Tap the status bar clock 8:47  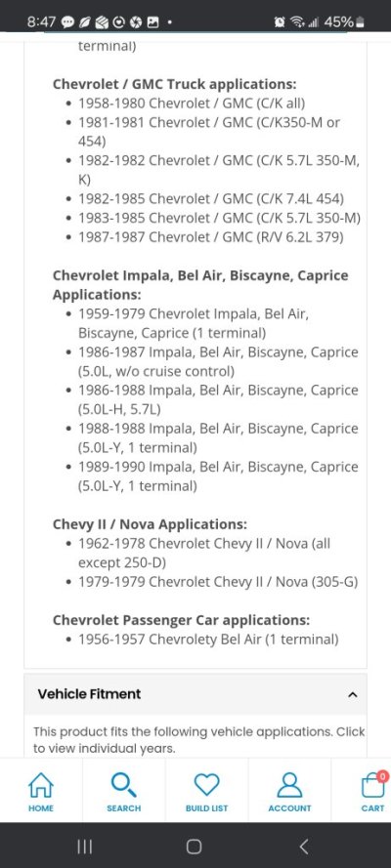(x=41, y=22)
